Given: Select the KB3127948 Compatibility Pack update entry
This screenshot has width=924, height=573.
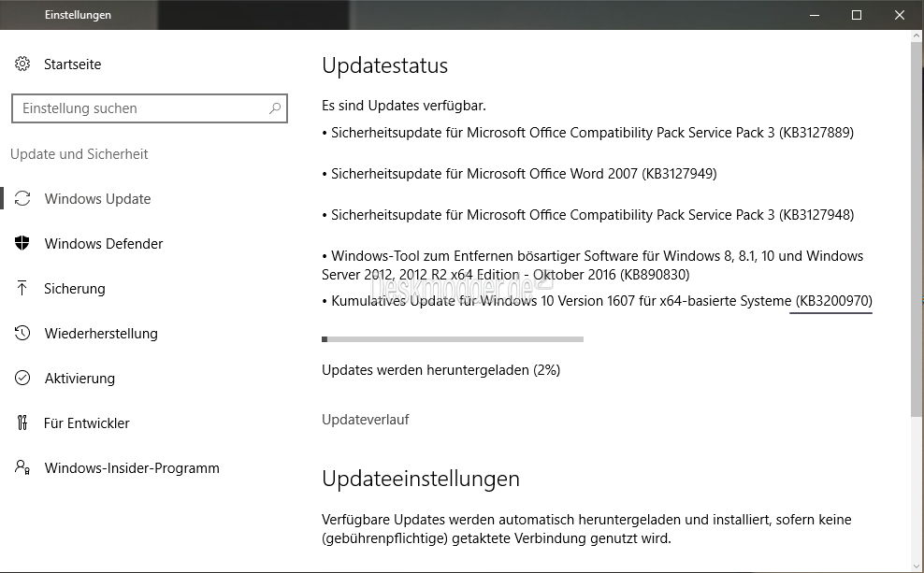Looking at the screenshot, I should pos(587,215).
